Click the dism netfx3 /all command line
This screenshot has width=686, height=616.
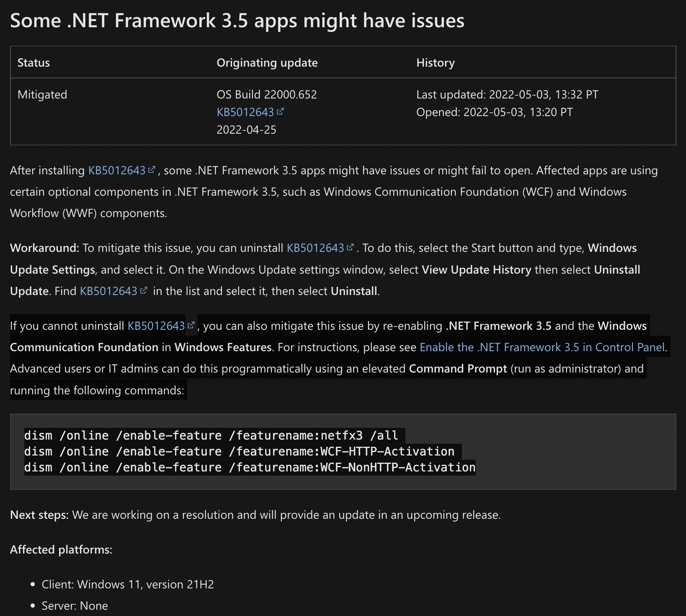[x=211, y=435]
